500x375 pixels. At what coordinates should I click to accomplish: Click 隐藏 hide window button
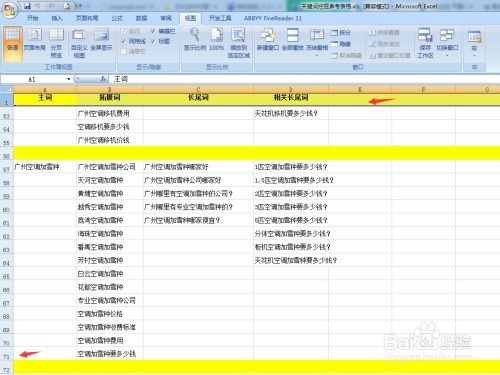click(341, 44)
